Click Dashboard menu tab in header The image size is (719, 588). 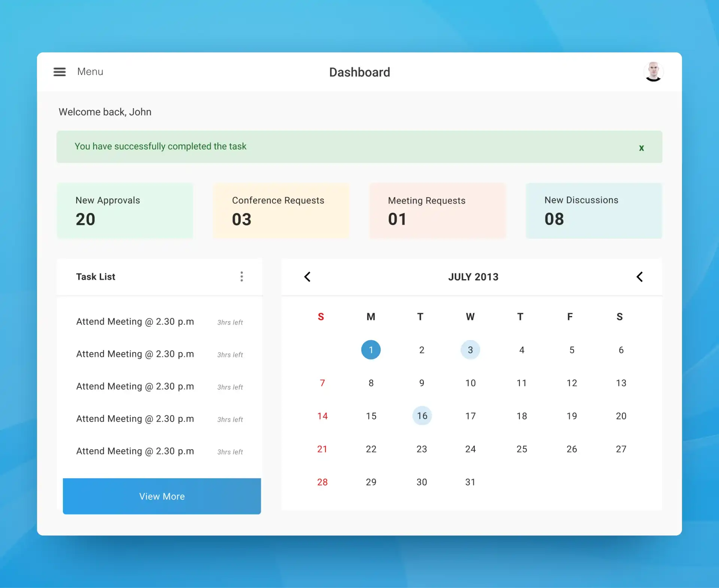(359, 71)
